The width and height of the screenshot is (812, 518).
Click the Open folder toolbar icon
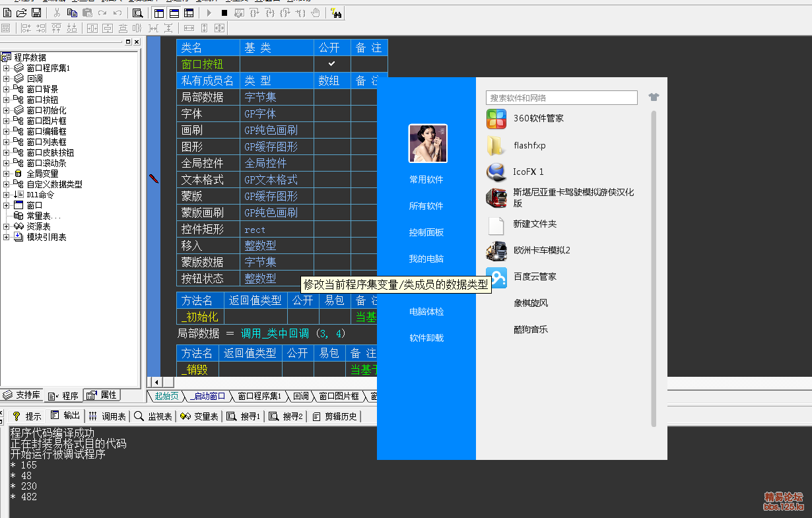click(x=22, y=13)
